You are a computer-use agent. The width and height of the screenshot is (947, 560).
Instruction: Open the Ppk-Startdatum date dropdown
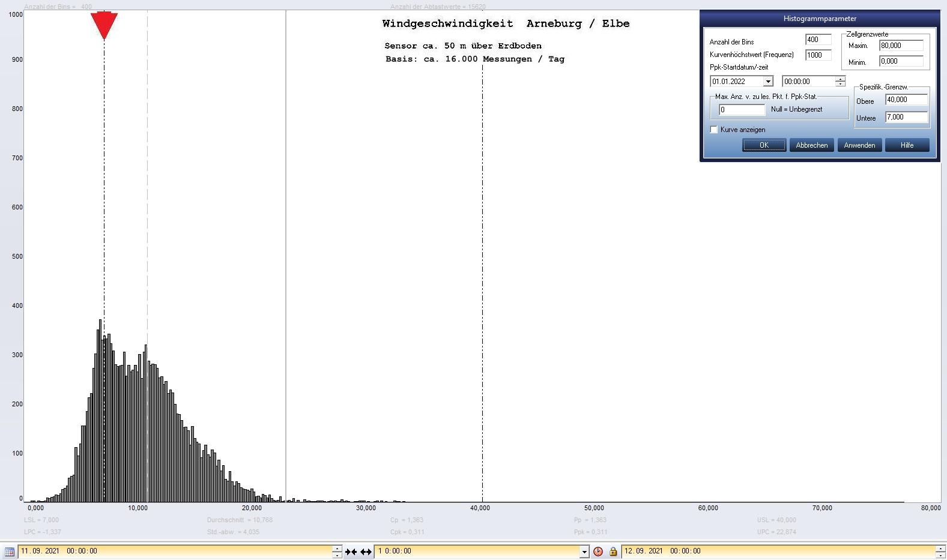tap(767, 82)
